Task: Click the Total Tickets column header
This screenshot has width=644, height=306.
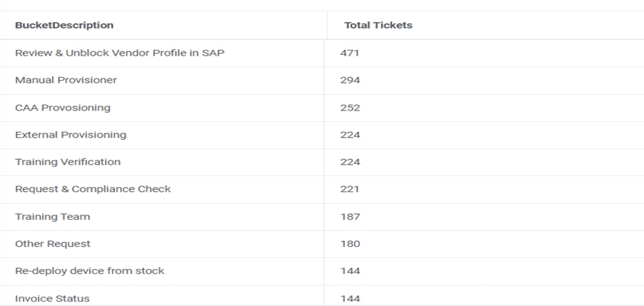Action: [378, 26]
